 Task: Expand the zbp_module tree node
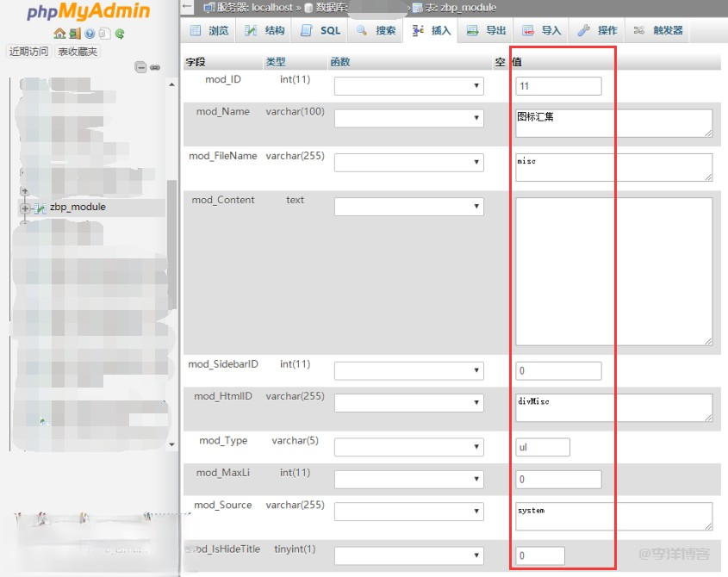24,207
